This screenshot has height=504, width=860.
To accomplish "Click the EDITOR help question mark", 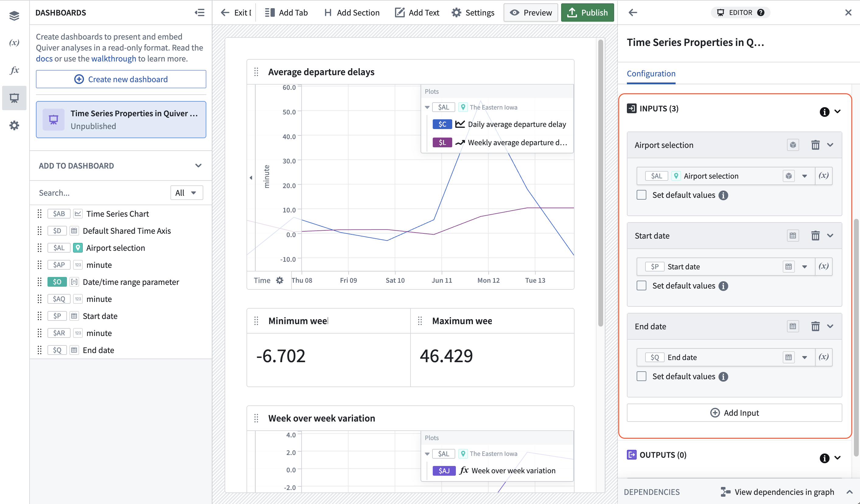I will (x=760, y=12).
